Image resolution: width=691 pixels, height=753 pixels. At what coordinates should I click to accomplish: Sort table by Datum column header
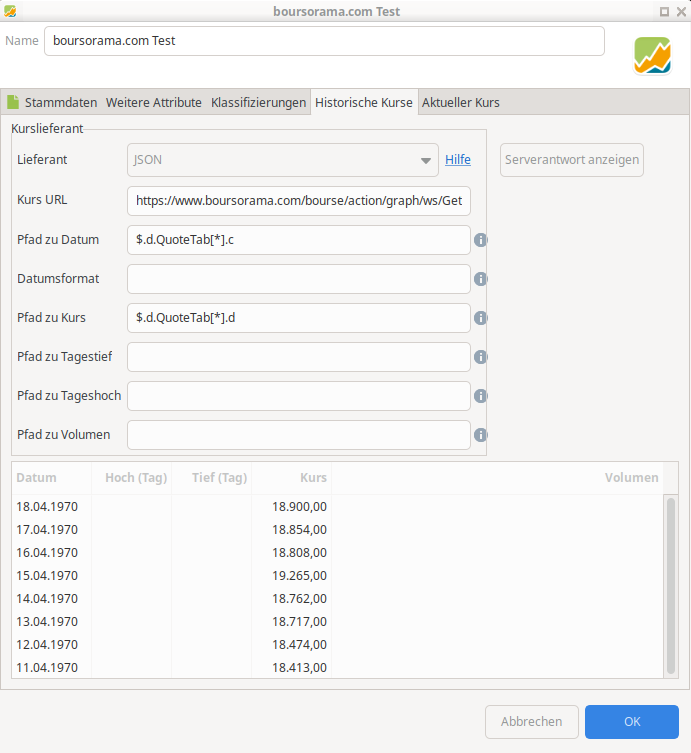(51, 478)
